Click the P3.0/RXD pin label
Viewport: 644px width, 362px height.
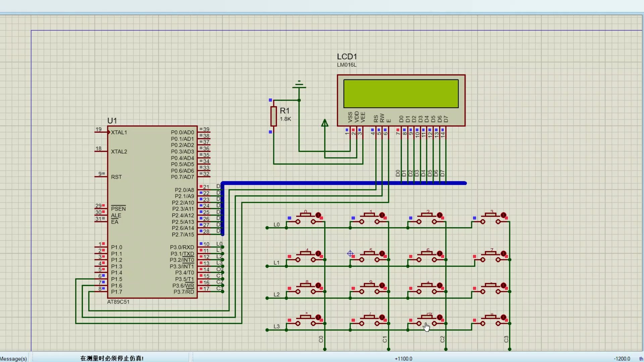coord(182,247)
